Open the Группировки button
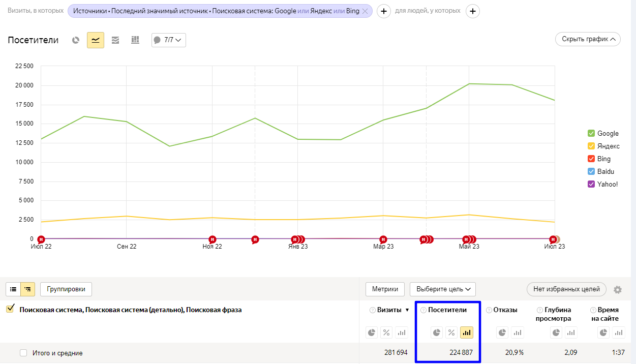 click(66, 289)
